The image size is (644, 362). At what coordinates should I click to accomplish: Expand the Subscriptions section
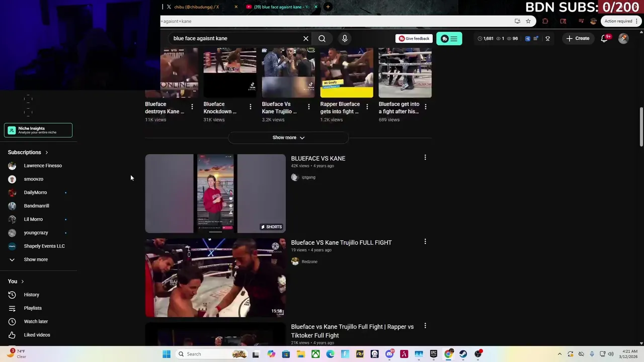tap(28, 152)
